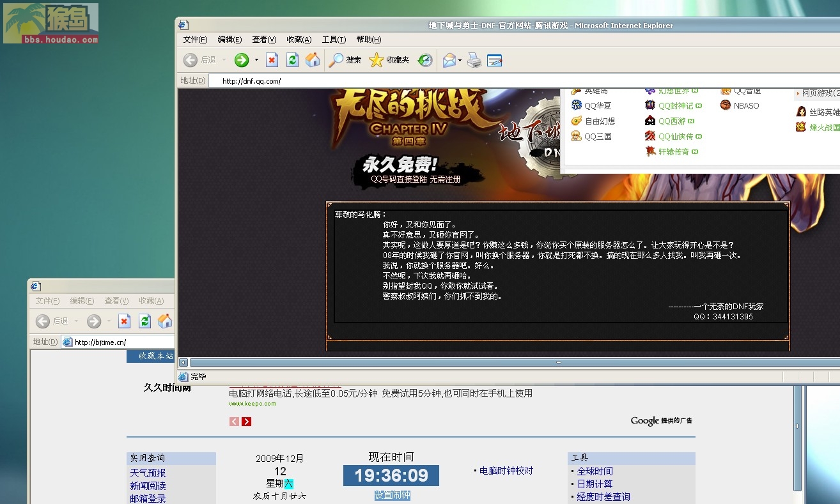The width and height of the screenshot is (840, 504).
Task: Open Back history dropdown in DNF window
Action: point(224,60)
